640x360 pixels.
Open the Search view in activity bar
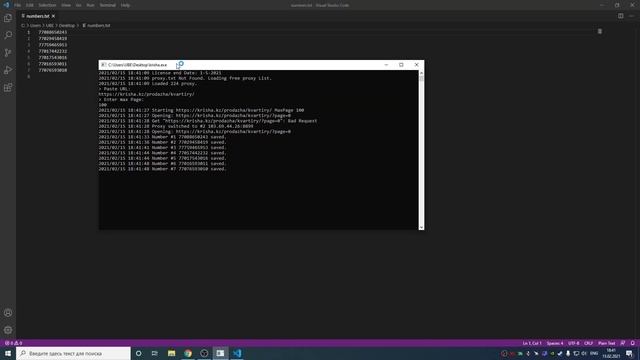(8, 35)
